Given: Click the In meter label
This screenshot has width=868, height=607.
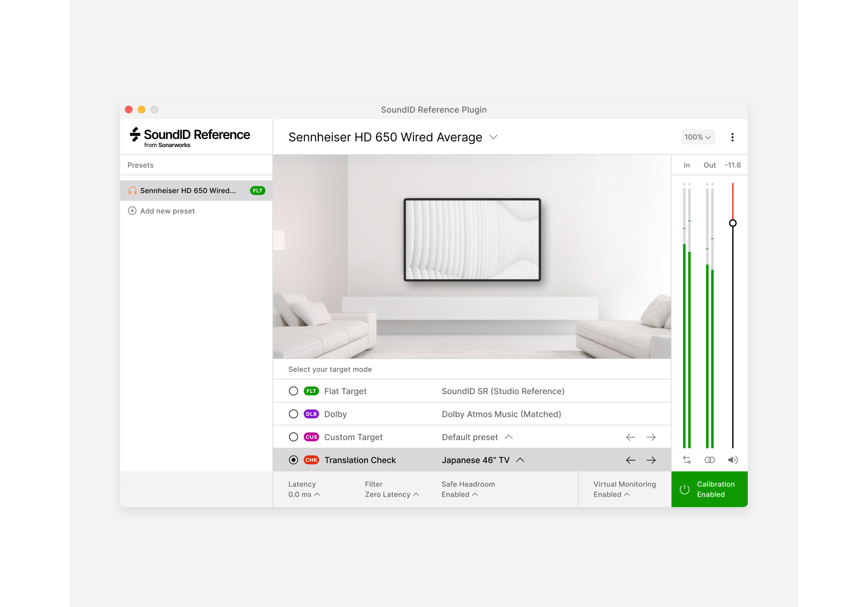Looking at the screenshot, I should click(687, 165).
